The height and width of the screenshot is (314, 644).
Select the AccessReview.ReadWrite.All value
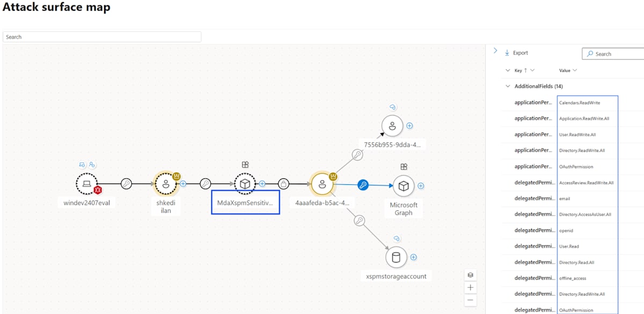(x=586, y=183)
